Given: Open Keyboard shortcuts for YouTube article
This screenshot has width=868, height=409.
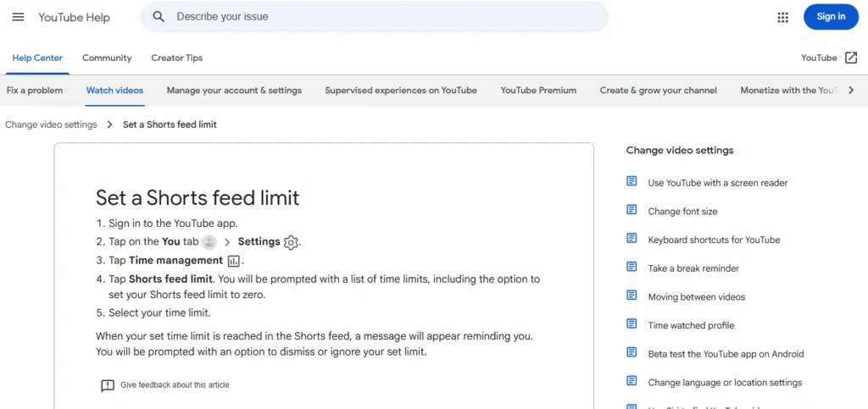Looking at the screenshot, I should [714, 240].
